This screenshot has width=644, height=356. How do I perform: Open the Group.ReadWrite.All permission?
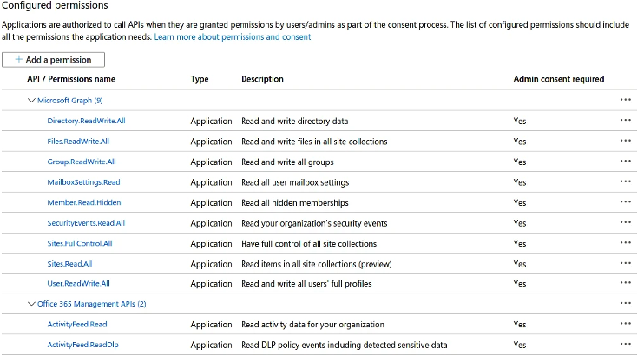click(x=82, y=162)
